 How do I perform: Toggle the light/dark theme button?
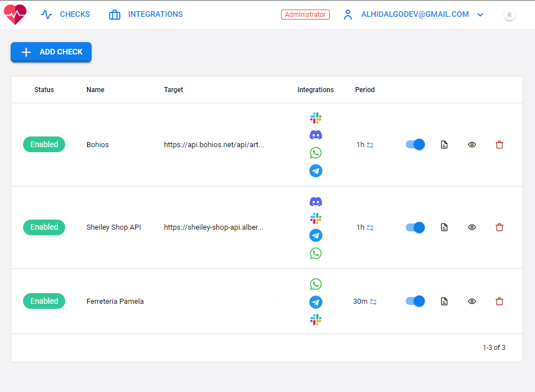click(509, 15)
